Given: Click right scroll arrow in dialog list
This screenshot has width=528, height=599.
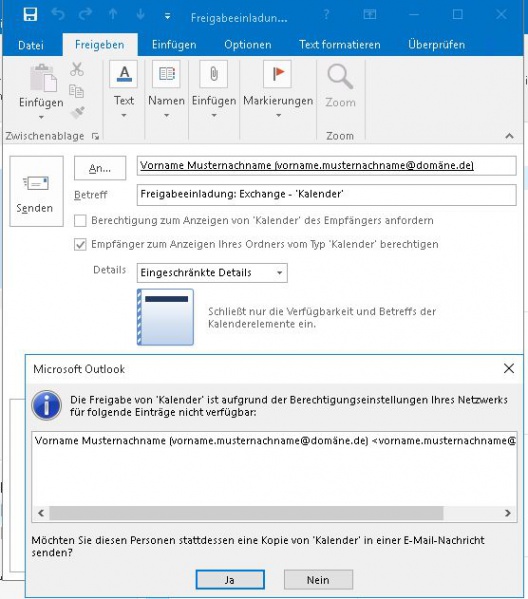Looking at the screenshot, I should [508, 513].
